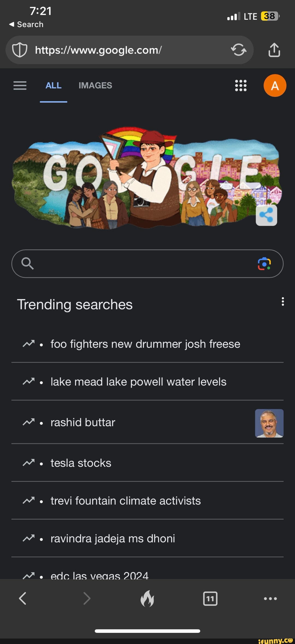The height and width of the screenshot is (644, 295).
Task: Tap the rashid buttar thumbnail photo
Action: click(x=269, y=423)
